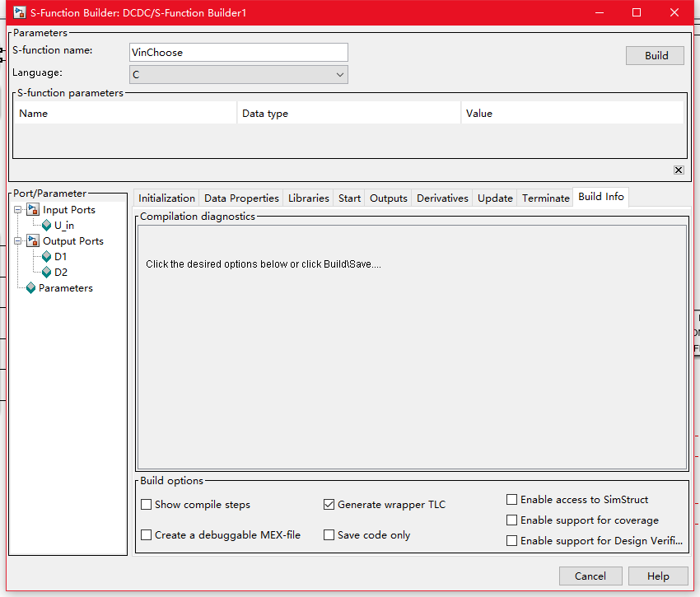This screenshot has height=597, width=700.
Task: Click the Output Ports folder icon
Action: click(x=33, y=240)
